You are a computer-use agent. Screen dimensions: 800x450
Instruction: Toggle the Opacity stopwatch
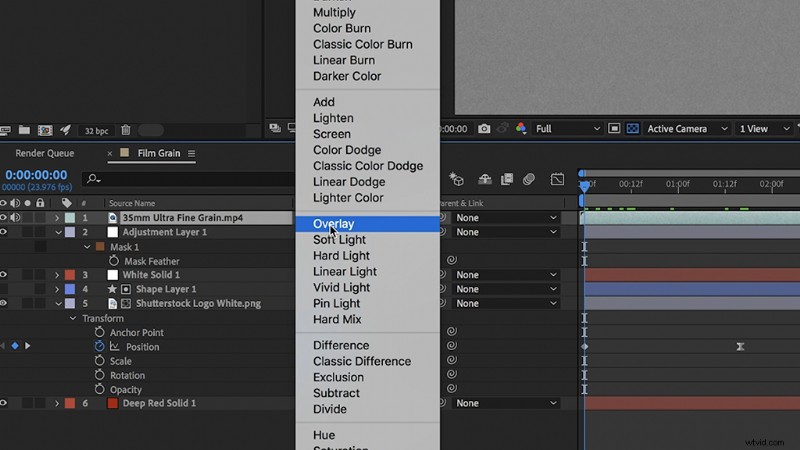99,389
